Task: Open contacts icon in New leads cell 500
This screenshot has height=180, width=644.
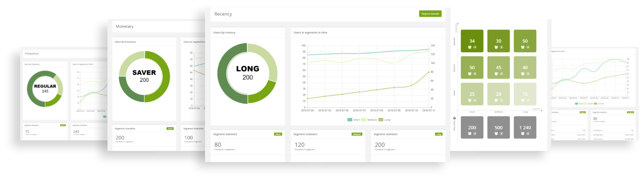Action: tap(496, 134)
